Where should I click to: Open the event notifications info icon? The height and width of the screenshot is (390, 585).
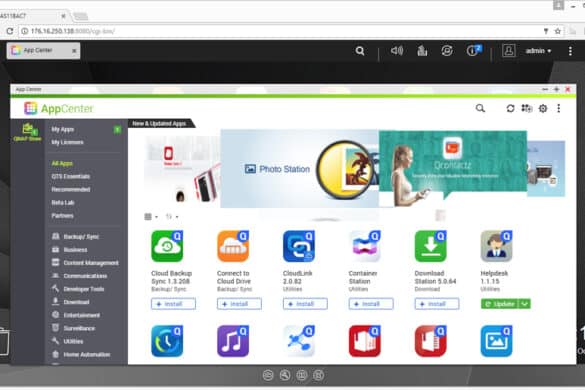473,50
